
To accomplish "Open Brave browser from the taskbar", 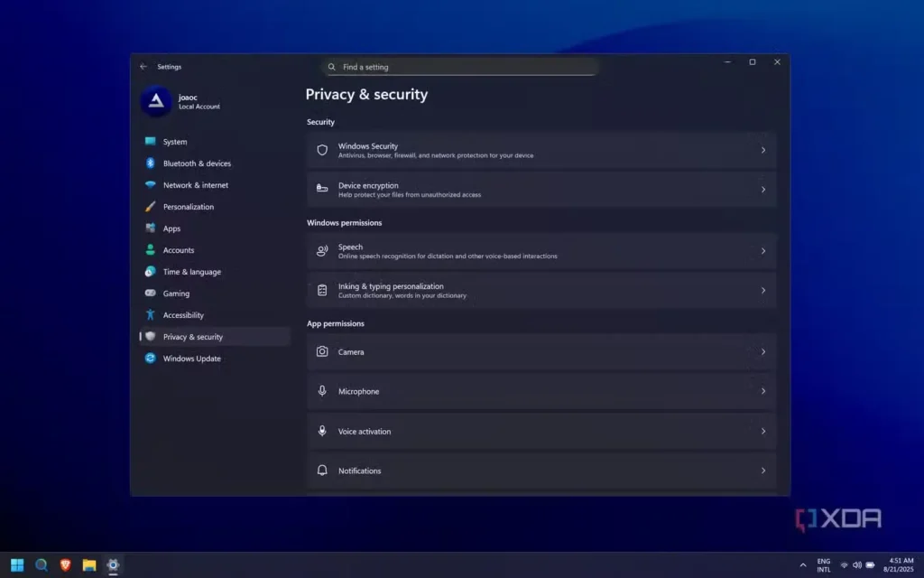I will coord(65,565).
